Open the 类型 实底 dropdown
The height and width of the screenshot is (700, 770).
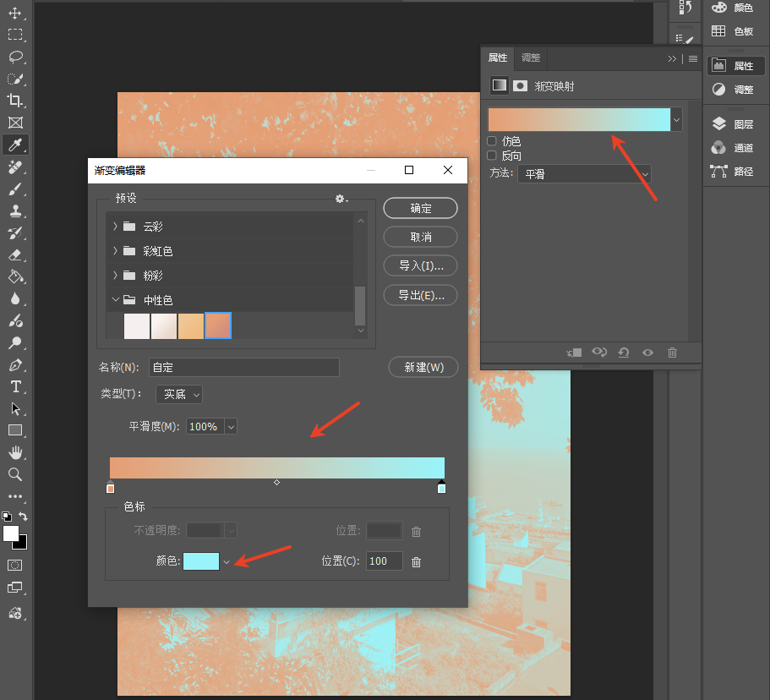point(178,394)
